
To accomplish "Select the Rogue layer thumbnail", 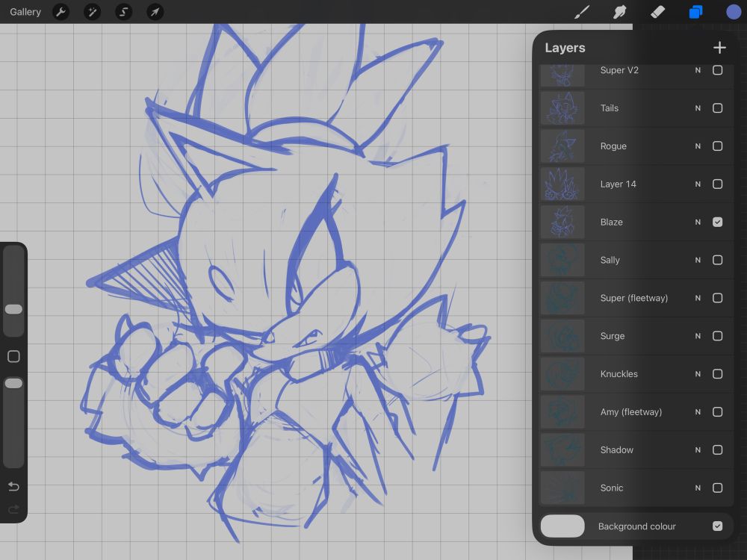I will tap(562, 146).
